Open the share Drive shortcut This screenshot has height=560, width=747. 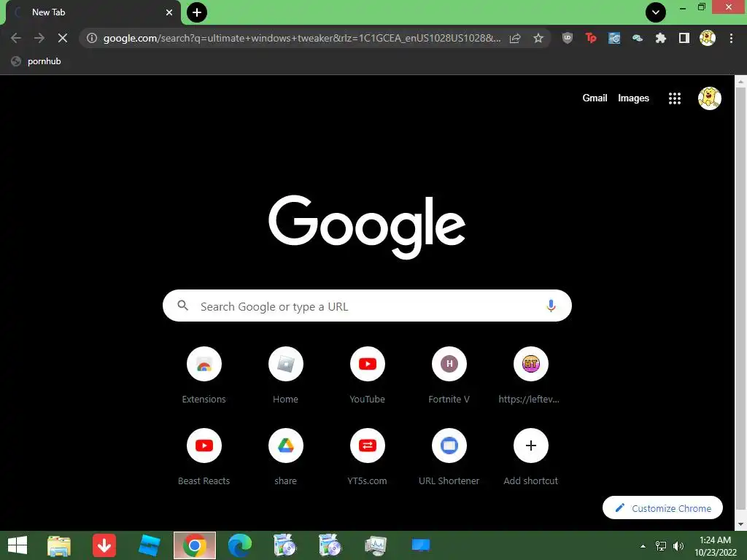[x=286, y=457]
